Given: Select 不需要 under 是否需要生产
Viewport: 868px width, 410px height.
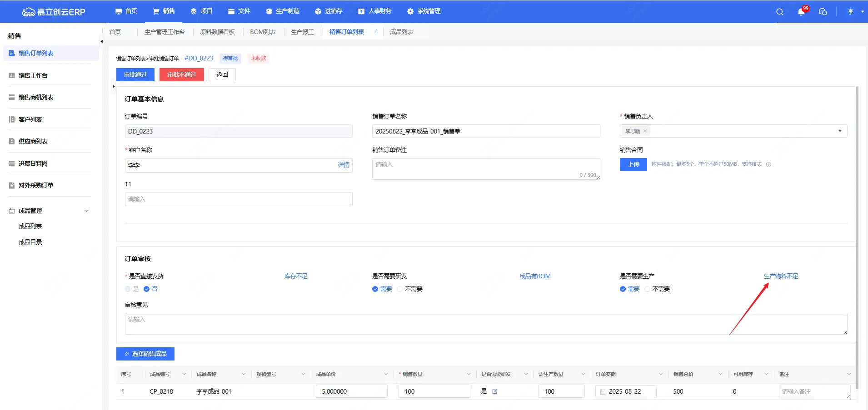Looking at the screenshot, I should [x=648, y=289].
